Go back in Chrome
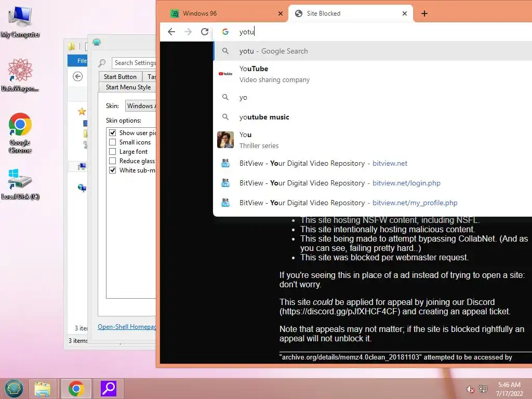 [171, 32]
